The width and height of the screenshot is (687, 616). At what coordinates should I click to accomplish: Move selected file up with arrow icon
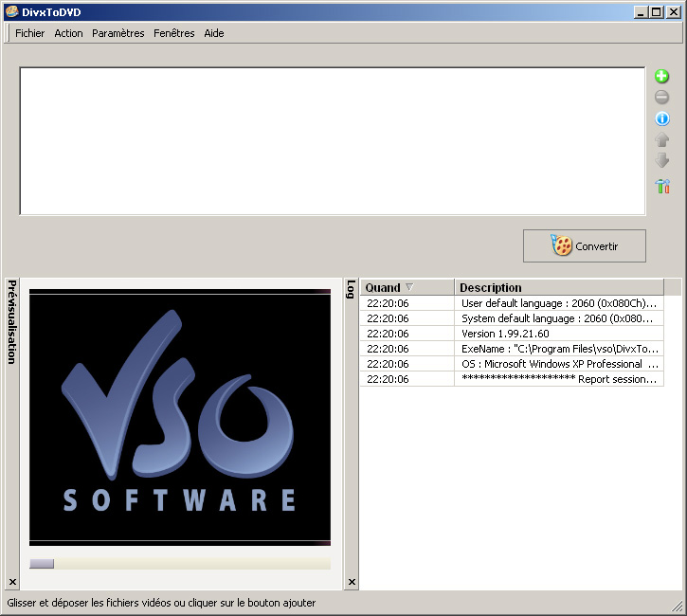click(661, 139)
